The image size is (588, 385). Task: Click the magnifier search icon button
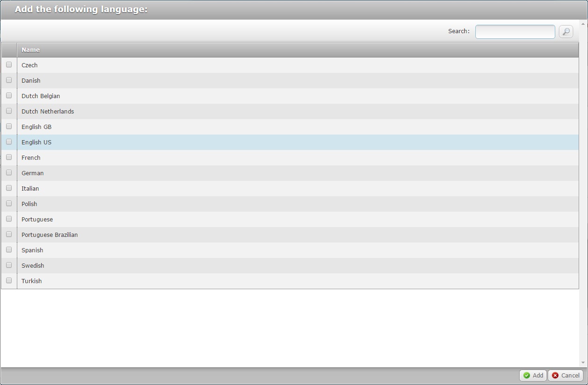(x=566, y=31)
